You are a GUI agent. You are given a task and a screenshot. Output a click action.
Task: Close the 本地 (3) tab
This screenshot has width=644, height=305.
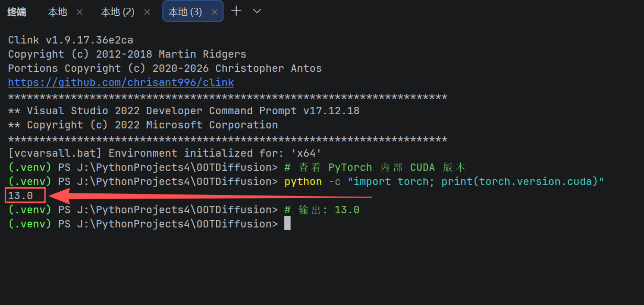tap(214, 12)
